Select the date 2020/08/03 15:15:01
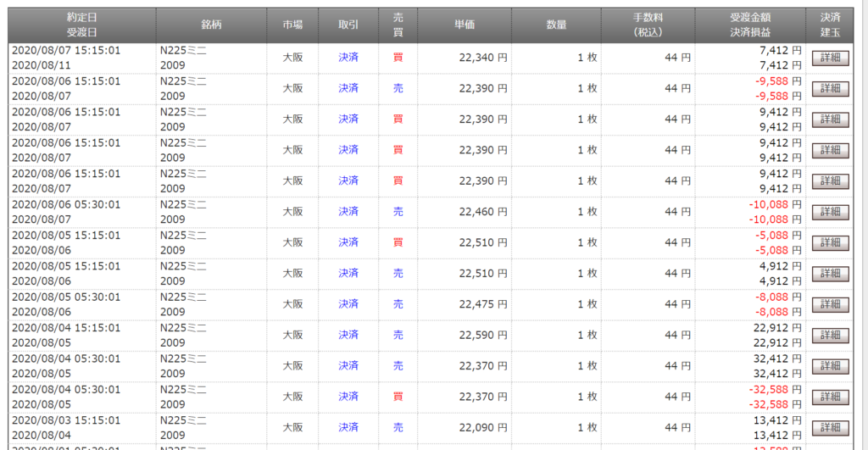868x450 pixels. click(66, 420)
